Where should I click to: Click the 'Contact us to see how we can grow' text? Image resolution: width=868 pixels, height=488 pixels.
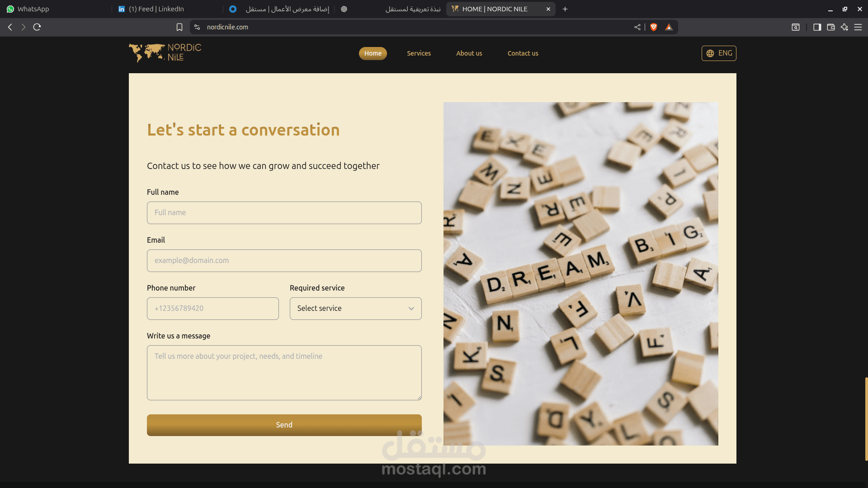tap(263, 166)
